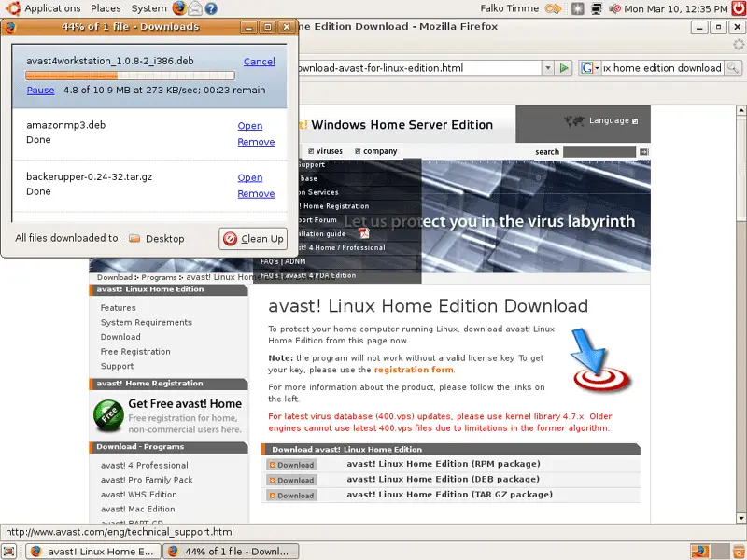Open the viruses navigation tab

tap(325, 151)
